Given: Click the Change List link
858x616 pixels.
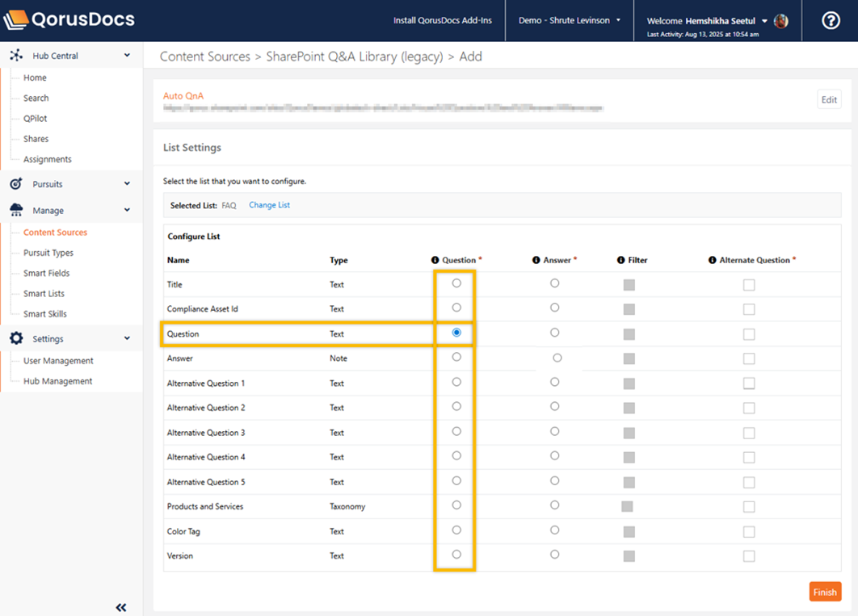Looking at the screenshot, I should tap(269, 206).
